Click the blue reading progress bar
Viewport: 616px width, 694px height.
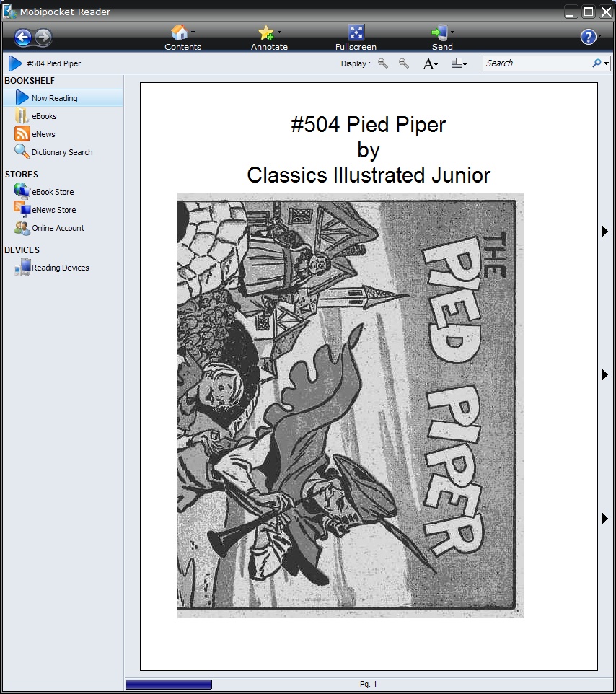coord(169,685)
